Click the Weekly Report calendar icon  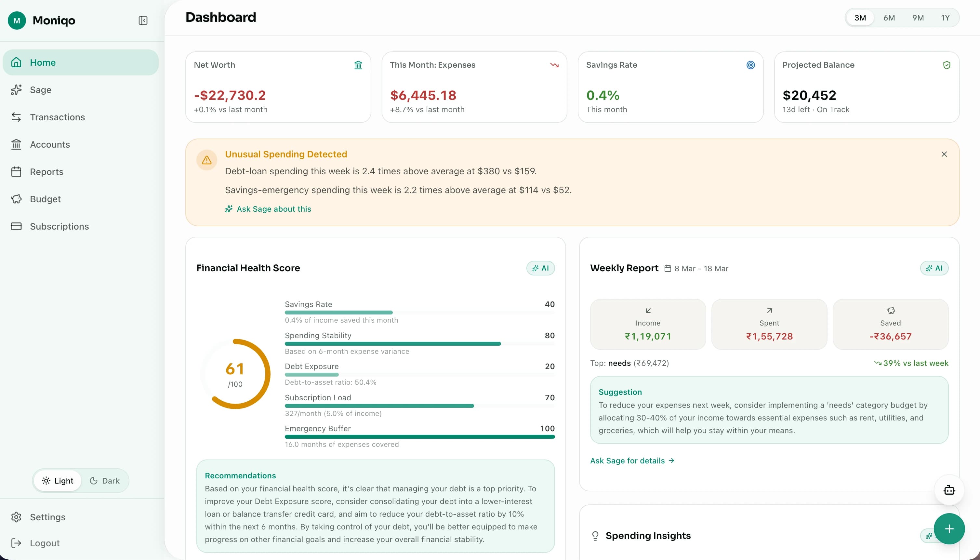(668, 269)
